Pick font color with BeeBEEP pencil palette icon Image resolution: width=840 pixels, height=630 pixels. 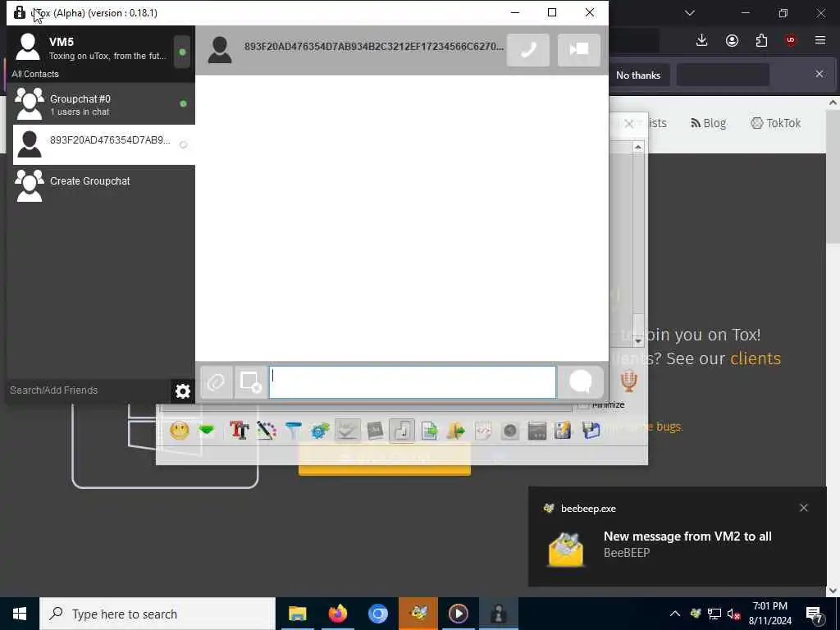click(x=267, y=430)
